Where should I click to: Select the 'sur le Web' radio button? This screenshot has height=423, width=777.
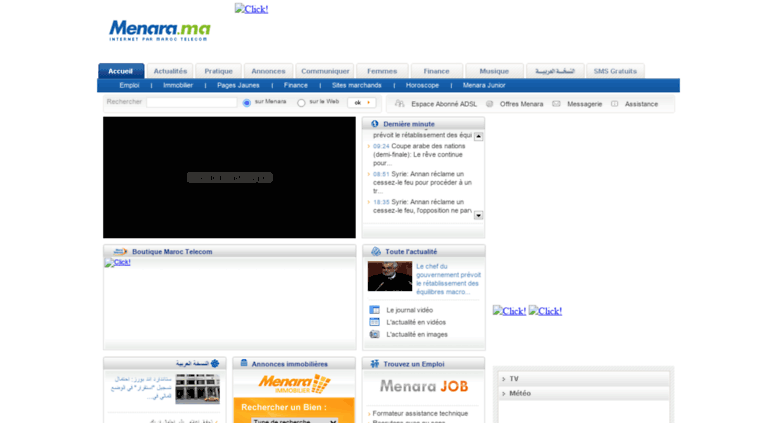coord(301,103)
